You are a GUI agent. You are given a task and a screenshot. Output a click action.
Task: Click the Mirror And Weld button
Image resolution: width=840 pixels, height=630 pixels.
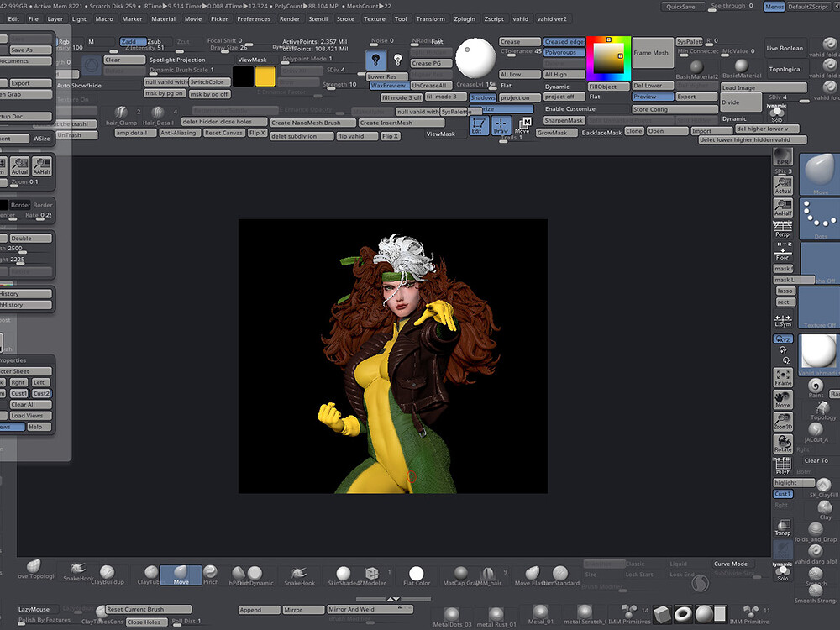click(x=370, y=609)
